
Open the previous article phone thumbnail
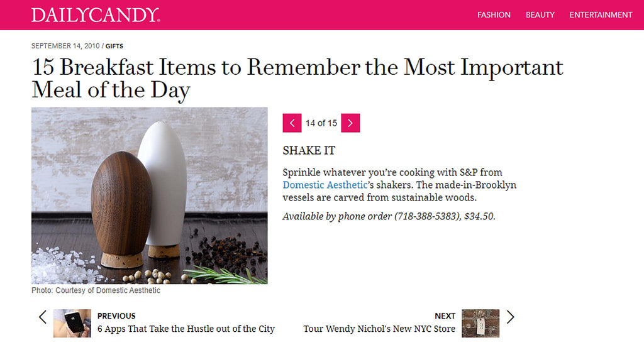click(x=68, y=323)
